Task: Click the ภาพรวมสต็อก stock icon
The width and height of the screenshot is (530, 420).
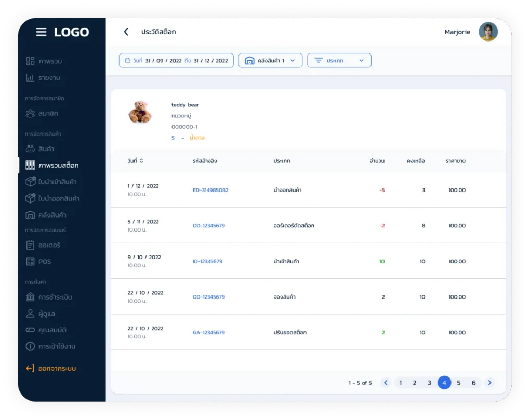Action: (x=30, y=165)
